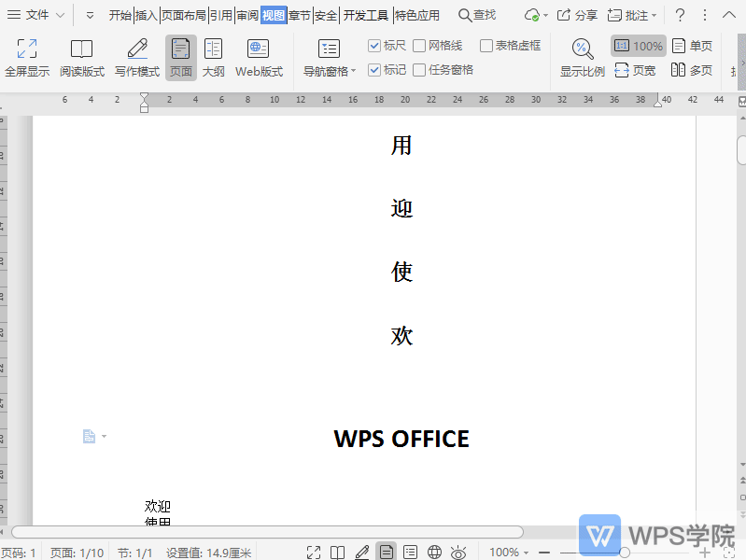Click the status bar writing mode pencil
Screen dimensions: 746x560
[x=362, y=552]
